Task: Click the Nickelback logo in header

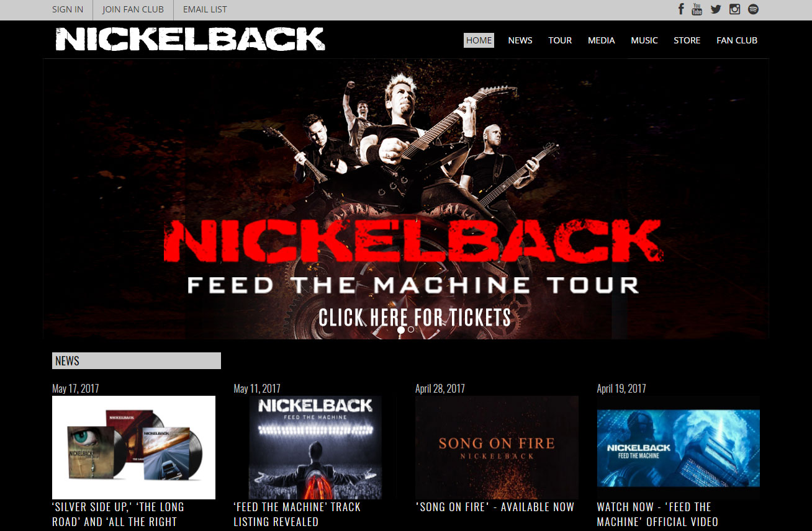Action: [x=190, y=39]
